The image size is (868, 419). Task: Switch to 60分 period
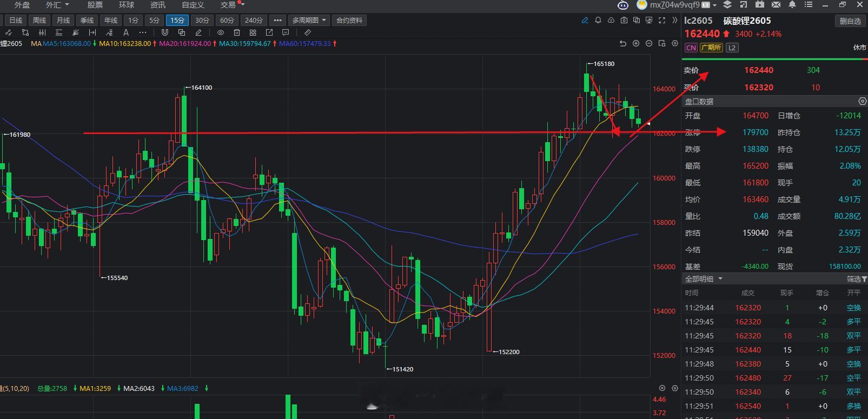(227, 21)
